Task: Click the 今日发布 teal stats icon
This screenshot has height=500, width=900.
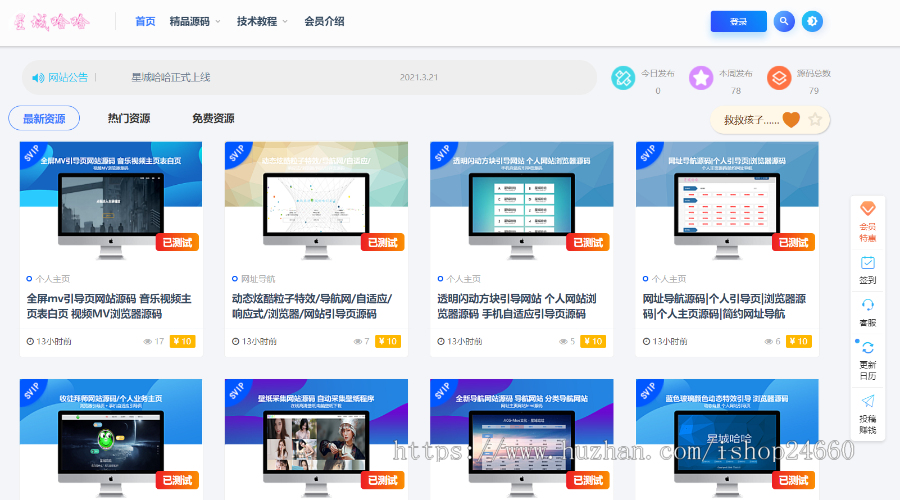Action: click(623, 77)
